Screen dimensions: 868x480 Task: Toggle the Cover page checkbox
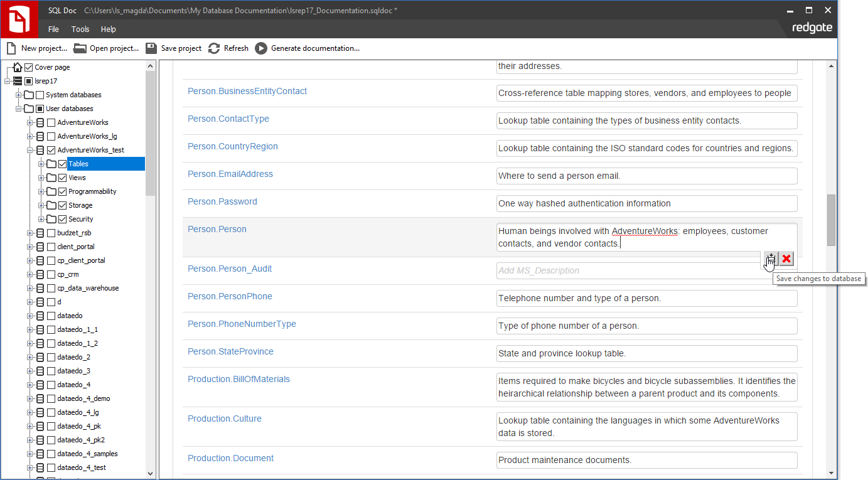pos(28,67)
